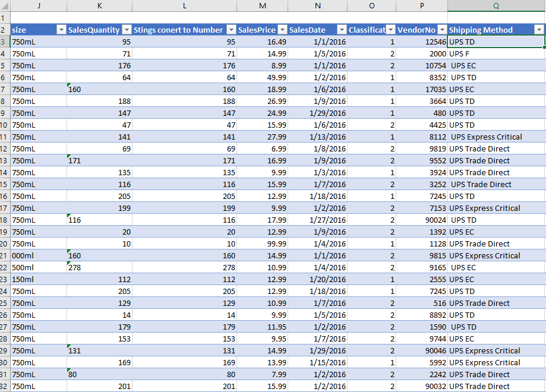The image size is (546, 392).
Task: Click converted number 176 in column L
Action: click(x=185, y=65)
